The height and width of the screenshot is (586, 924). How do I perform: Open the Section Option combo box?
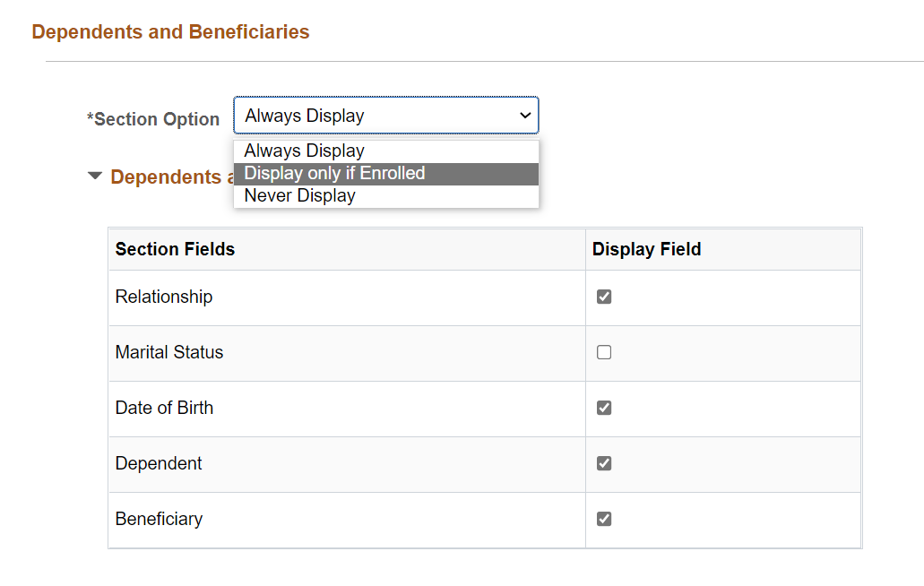[385, 116]
